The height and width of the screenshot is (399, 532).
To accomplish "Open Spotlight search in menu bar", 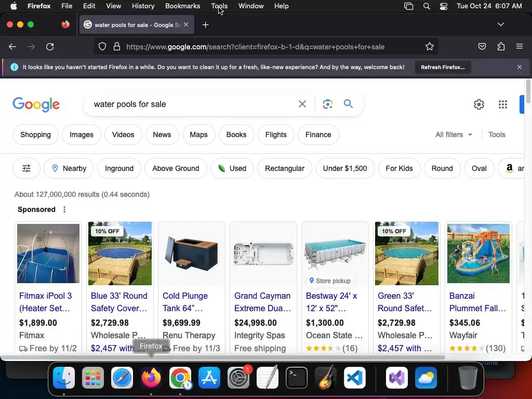I will pos(427,6).
